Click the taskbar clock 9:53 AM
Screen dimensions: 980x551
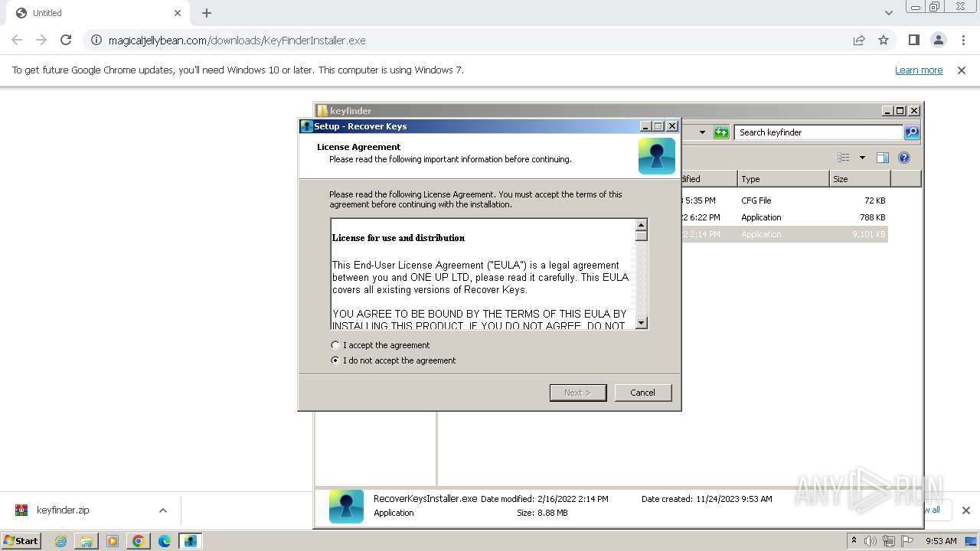[x=941, y=541]
